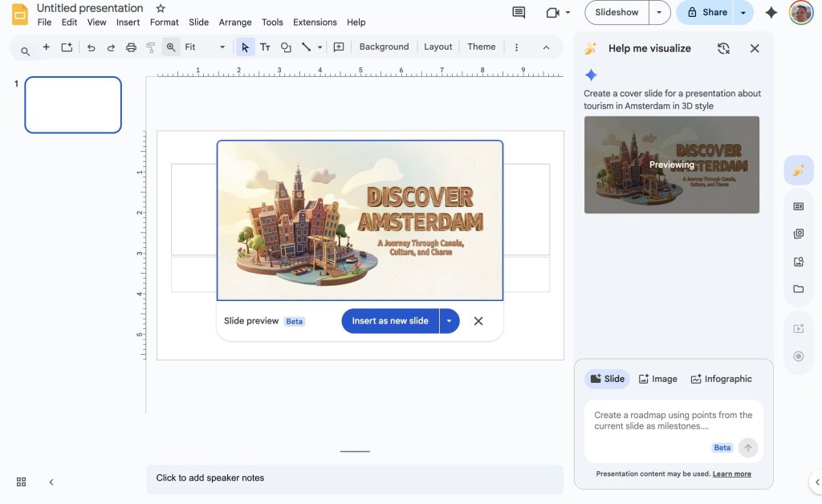The image size is (822, 504).
Task: Click the undo arrow in the toolbar
Action: coord(91,47)
